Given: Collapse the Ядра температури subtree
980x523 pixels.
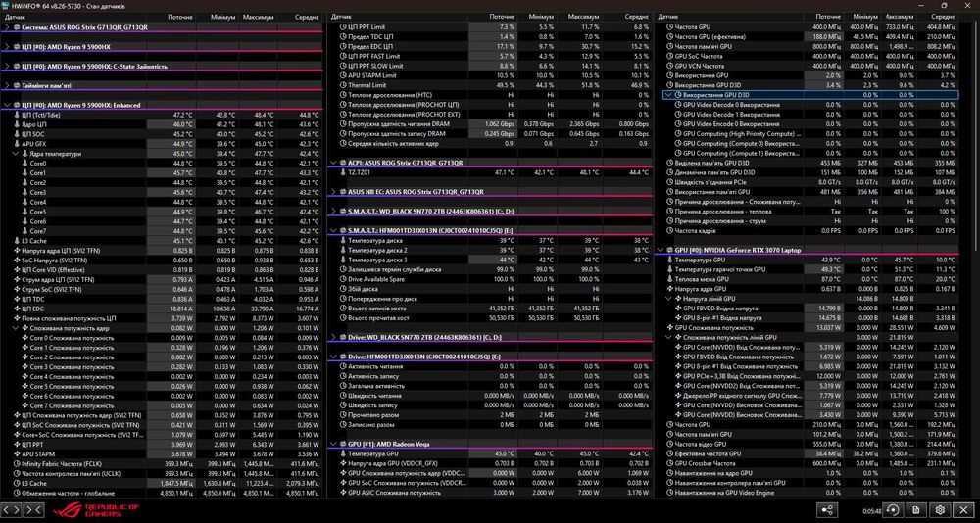Looking at the screenshot, I should tap(15, 154).
